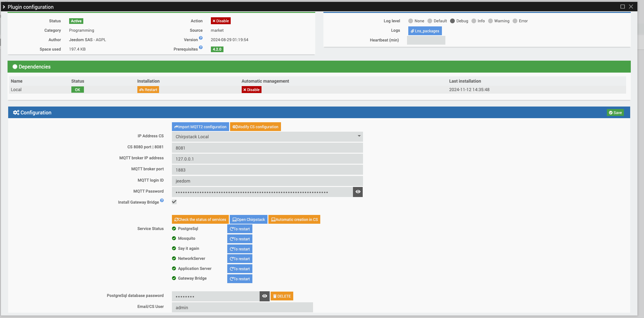Click the OK dependency status badge
The height and width of the screenshot is (318, 644).
[78, 90]
